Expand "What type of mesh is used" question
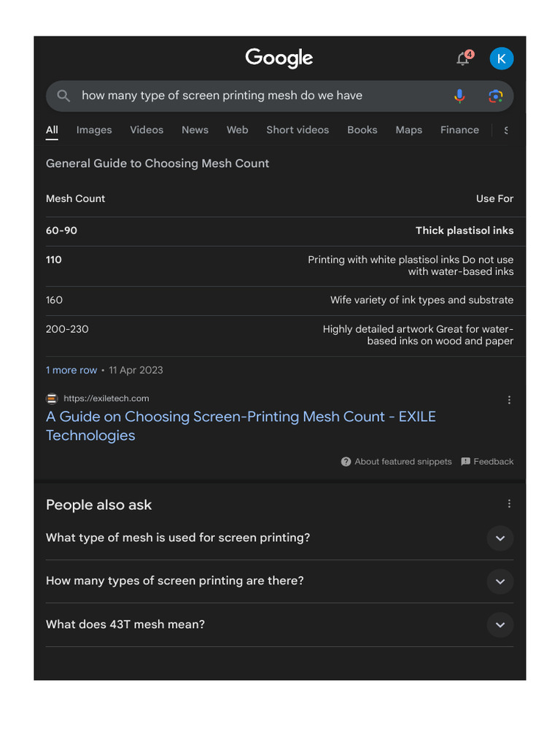 point(499,538)
